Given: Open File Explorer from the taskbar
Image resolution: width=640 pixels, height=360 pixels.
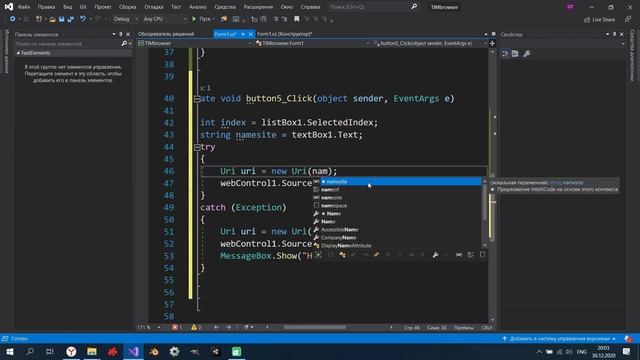Looking at the screenshot, I should (x=92, y=351).
